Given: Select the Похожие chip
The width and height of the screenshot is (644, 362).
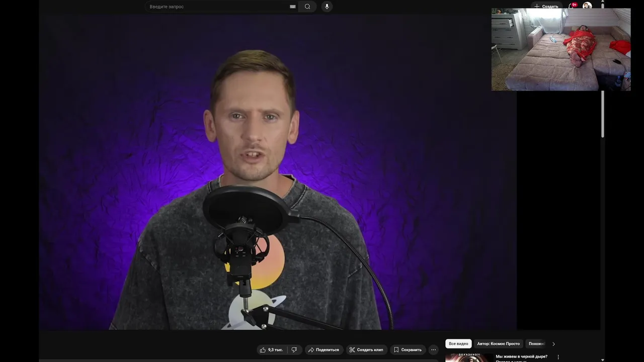Looking at the screenshot, I should click(536, 344).
